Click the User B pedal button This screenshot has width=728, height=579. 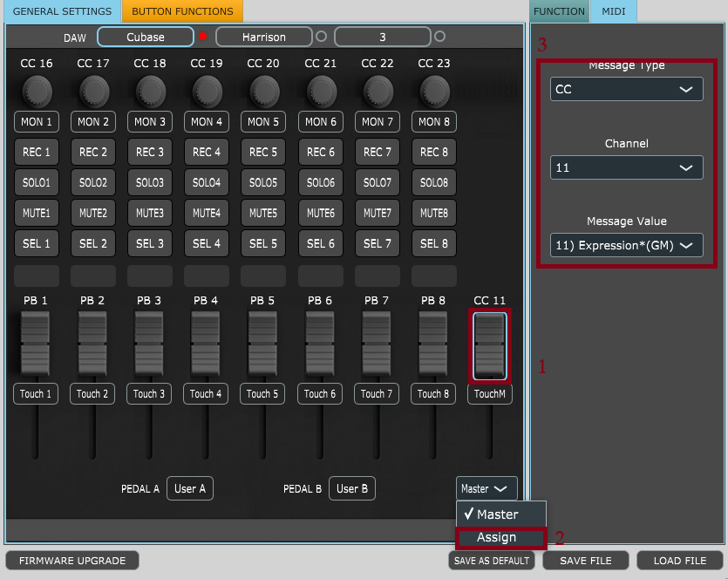pos(352,488)
